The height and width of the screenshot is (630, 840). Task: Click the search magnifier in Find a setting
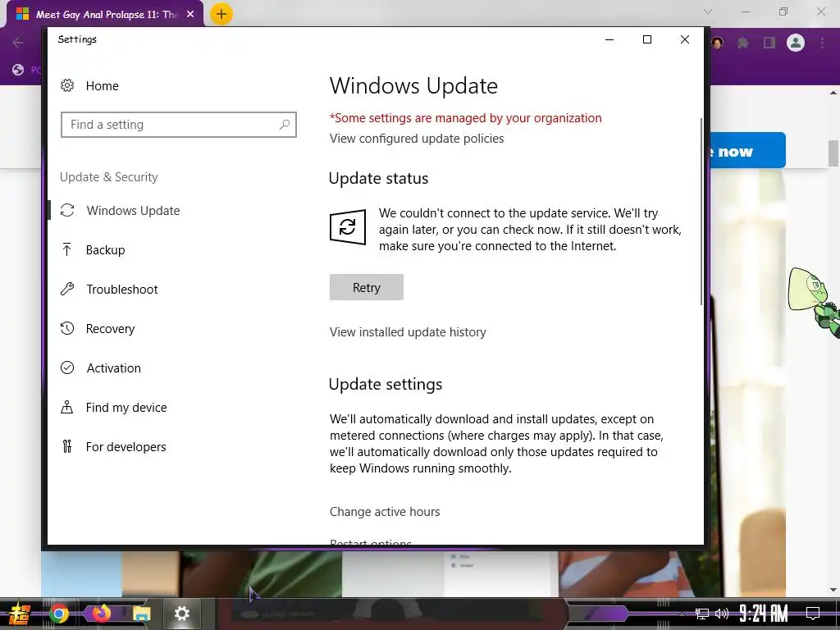285,125
